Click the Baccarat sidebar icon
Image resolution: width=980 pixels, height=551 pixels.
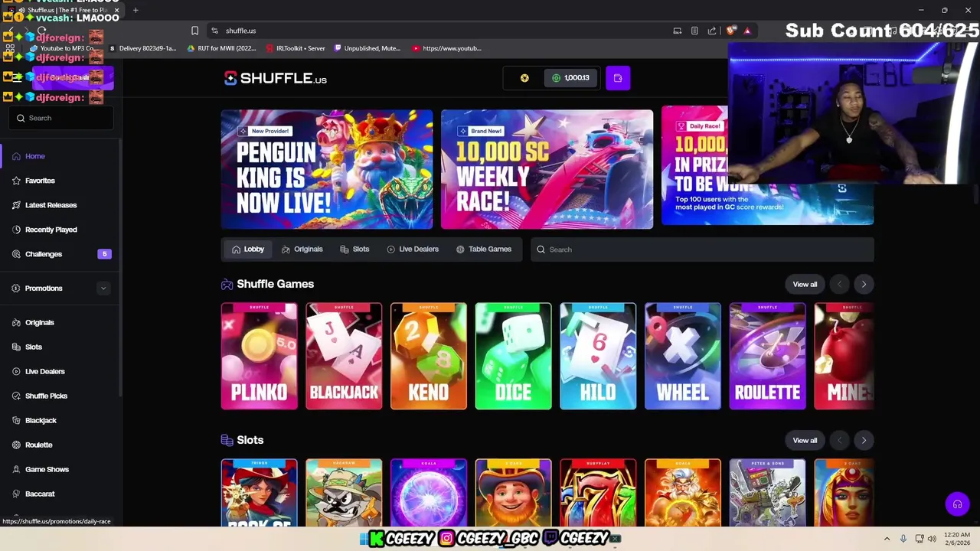(16, 494)
